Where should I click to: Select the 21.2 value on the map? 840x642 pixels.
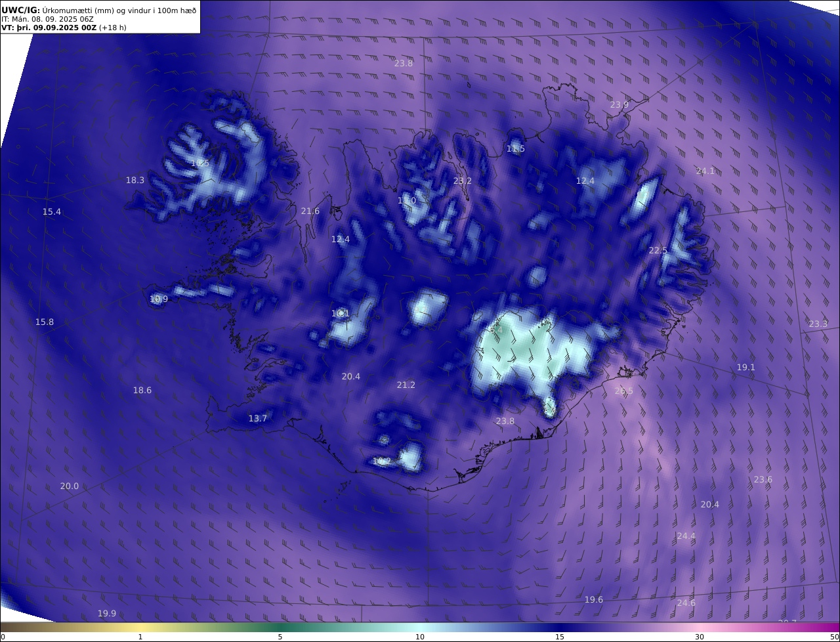tap(406, 385)
